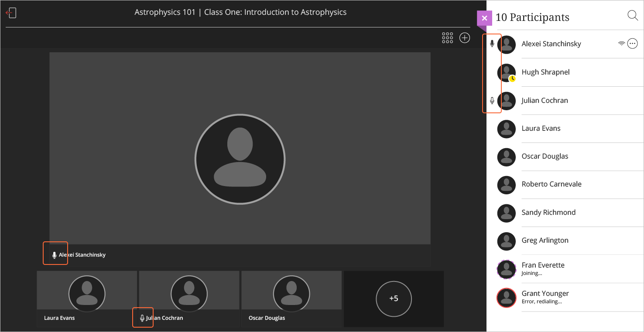Image resolution: width=644 pixels, height=332 pixels.
Task: Click microphone icon beside Julian Cochran in list
Action: [492, 101]
